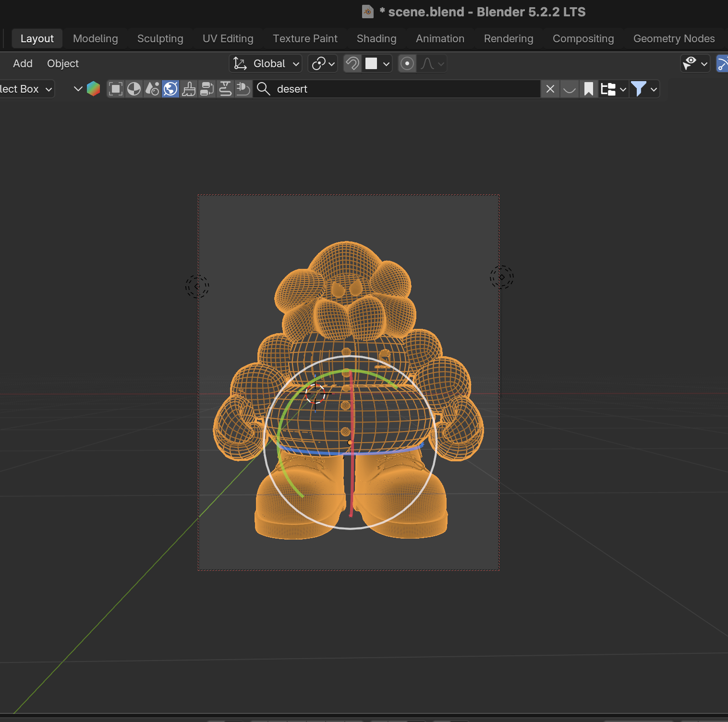
Task: Toggle proportional editing circle button
Action: point(407,63)
